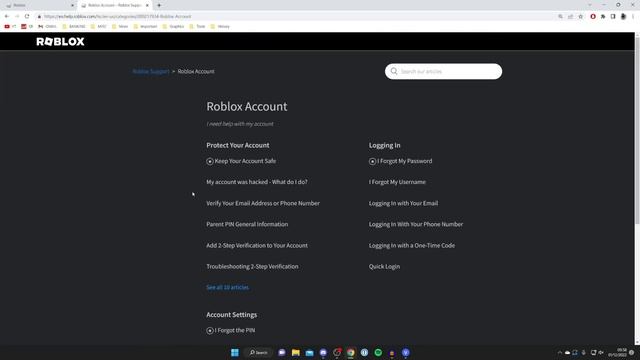Open Add 2-Step Verification to Your Account

point(257,245)
